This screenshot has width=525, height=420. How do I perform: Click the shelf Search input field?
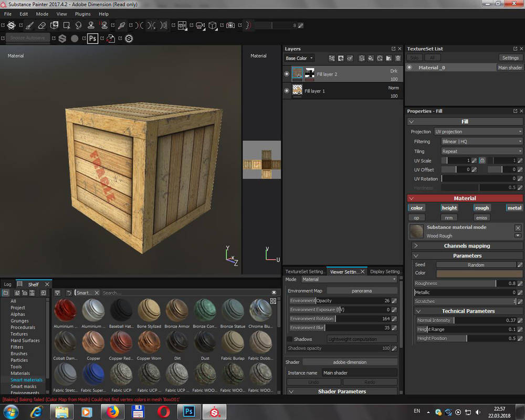185,293
